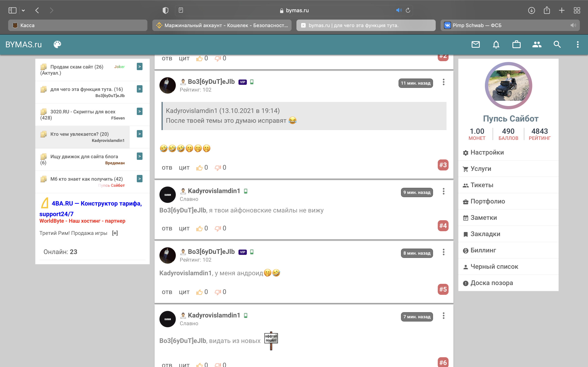The image size is (588, 367).
Task: Dislike post #4 with thumbs down
Action: coord(217,228)
